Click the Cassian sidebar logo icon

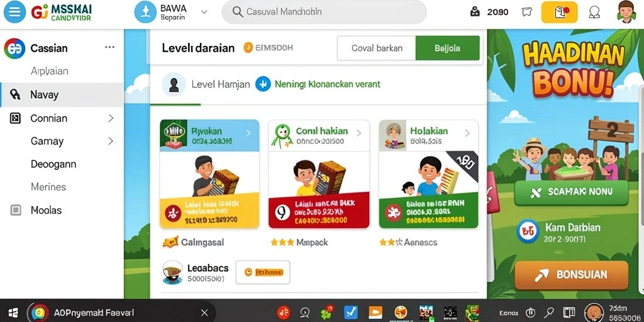[x=14, y=48]
